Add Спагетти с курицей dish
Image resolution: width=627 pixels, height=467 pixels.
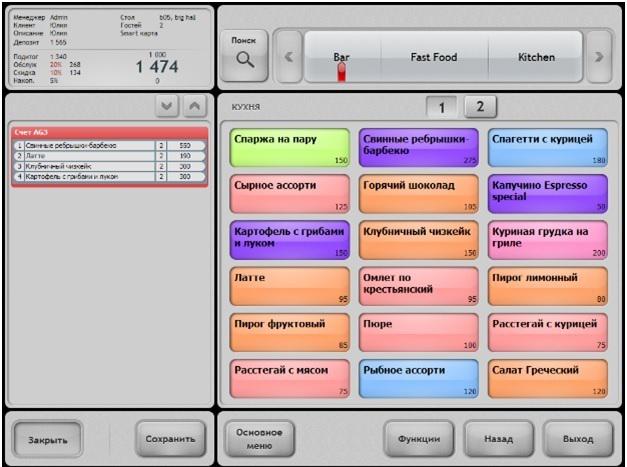coord(548,148)
